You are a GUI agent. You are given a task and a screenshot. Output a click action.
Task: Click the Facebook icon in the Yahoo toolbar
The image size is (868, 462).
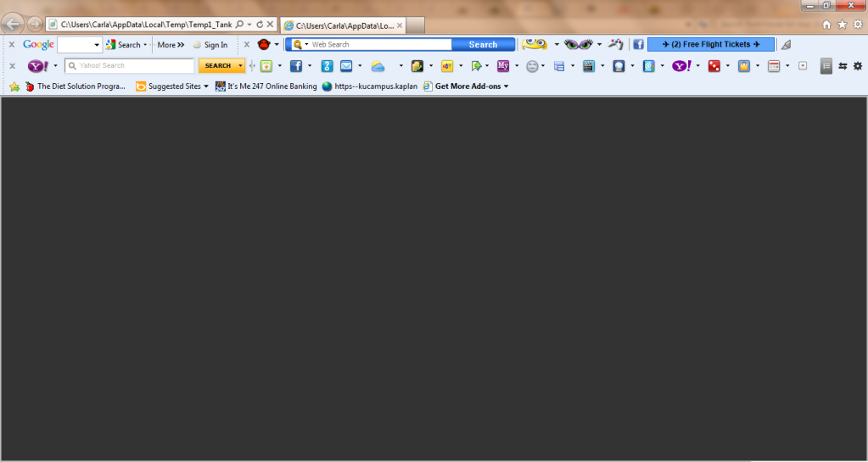(x=296, y=66)
